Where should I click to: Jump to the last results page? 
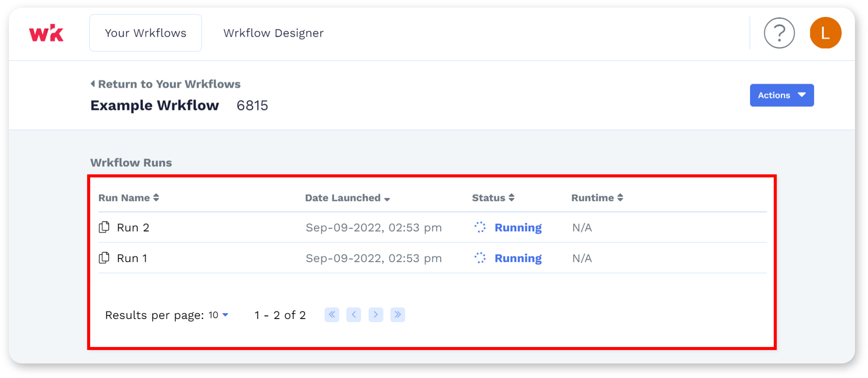[x=398, y=315]
